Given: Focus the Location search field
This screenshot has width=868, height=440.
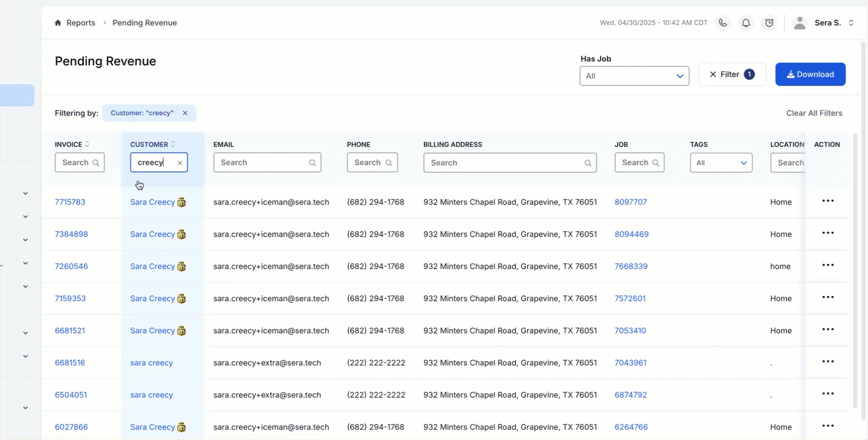Looking at the screenshot, I should pyautogui.click(x=788, y=162).
